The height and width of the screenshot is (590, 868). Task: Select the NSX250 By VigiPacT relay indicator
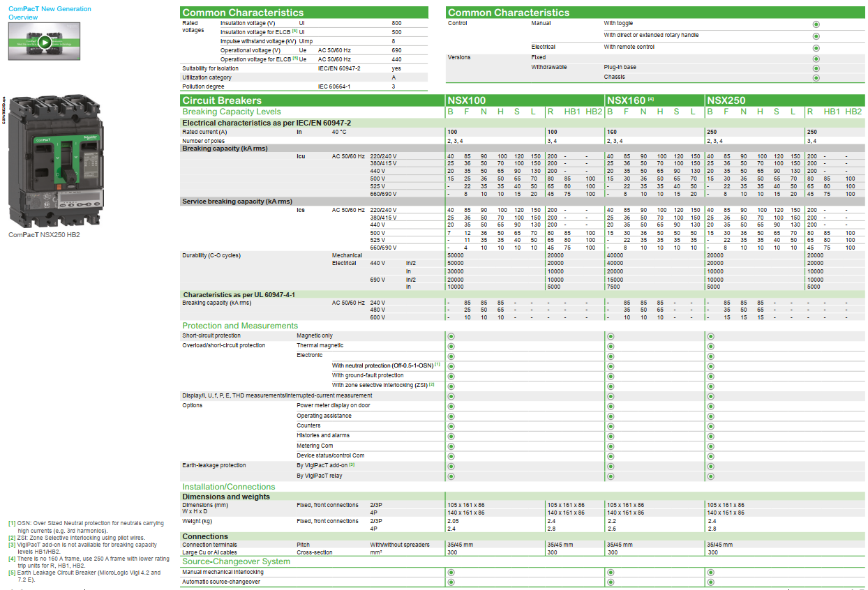(x=710, y=476)
